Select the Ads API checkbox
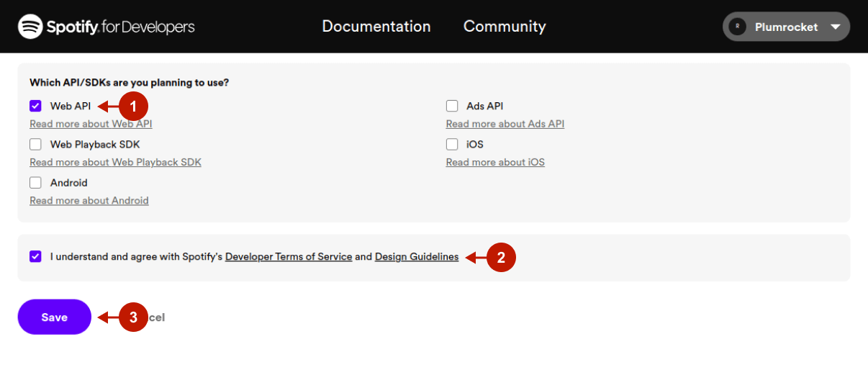 [452, 106]
